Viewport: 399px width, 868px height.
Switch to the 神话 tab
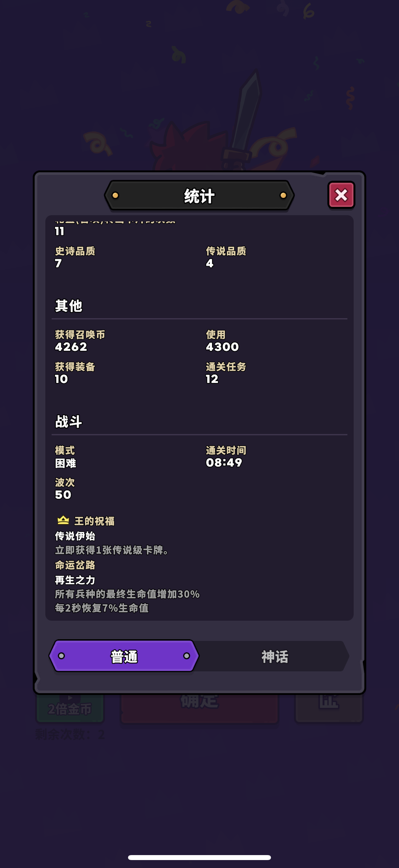click(x=274, y=656)
